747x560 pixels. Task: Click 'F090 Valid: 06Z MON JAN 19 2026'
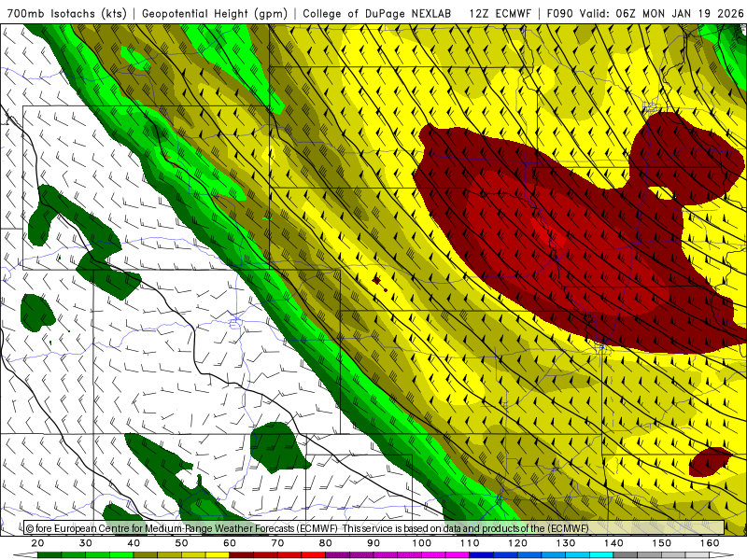pyautogui.click(x=645, y=14)
